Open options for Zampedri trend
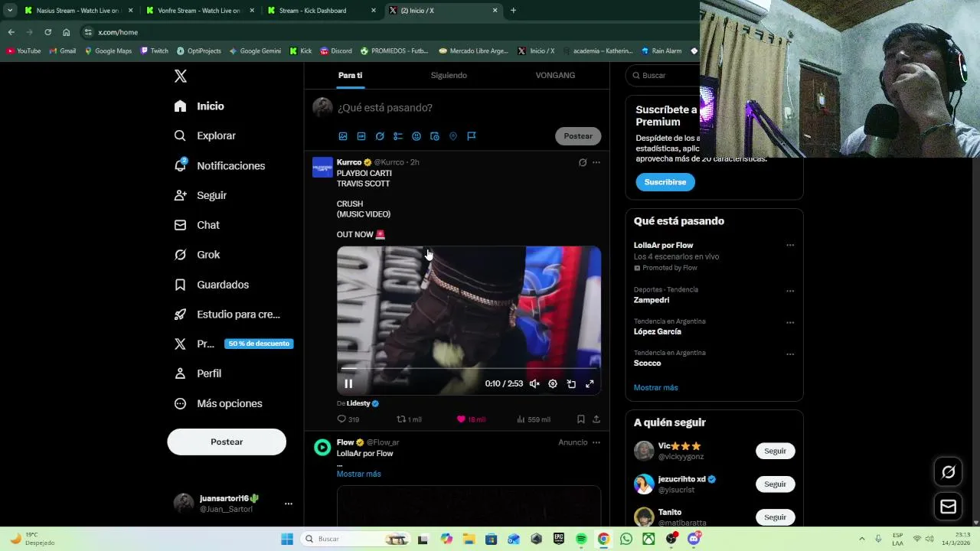The height and width of the screenshot is (551, 980). 790,291
